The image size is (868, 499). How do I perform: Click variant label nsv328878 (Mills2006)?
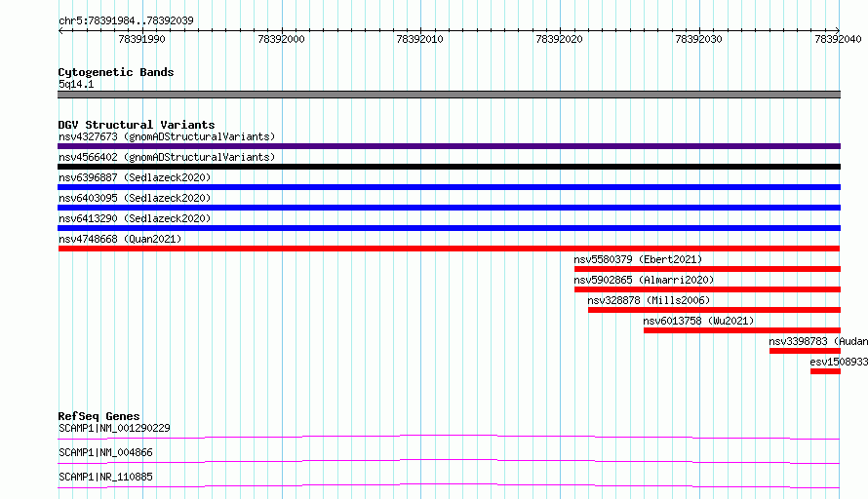click(x=649, y=300)
